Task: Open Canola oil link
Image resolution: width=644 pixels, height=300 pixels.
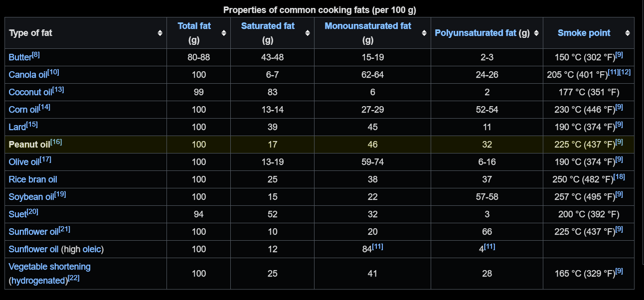Action: tap(28, 75)
